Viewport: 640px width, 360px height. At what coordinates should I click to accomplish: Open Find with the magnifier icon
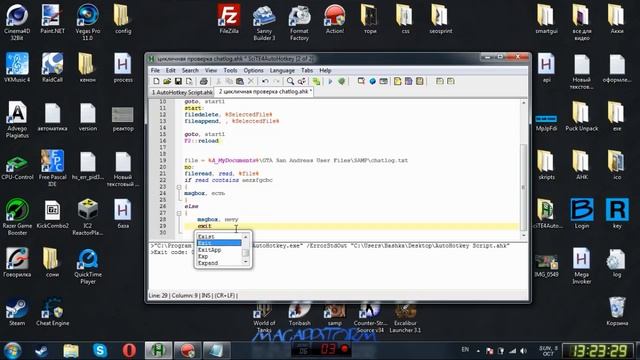(x=290, y=81)
